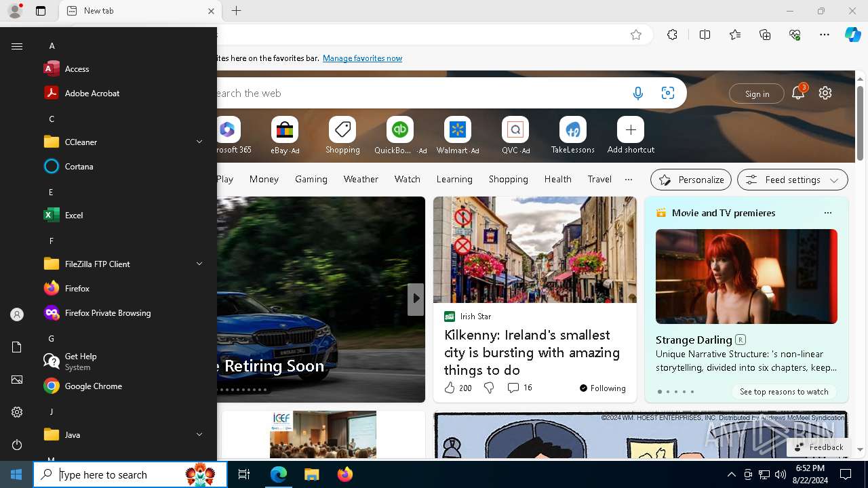Launch Adobe Acrobat from app list

(122, 93)
